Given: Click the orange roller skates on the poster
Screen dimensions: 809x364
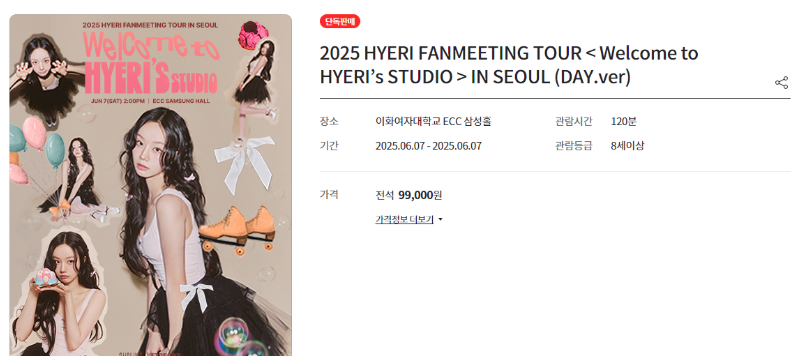Looking at the screenshot, I should pyautogui.click(x=237, y=230).
